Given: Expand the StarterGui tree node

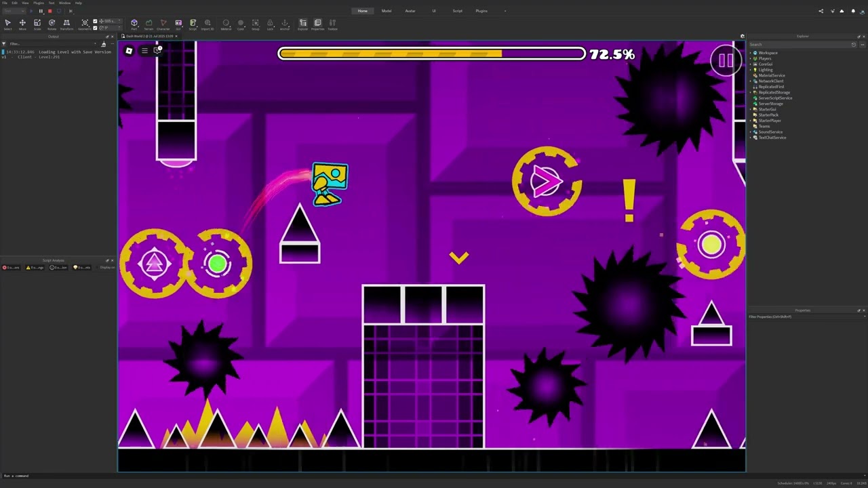Looking at the screenshot, I should coord(751,109).
